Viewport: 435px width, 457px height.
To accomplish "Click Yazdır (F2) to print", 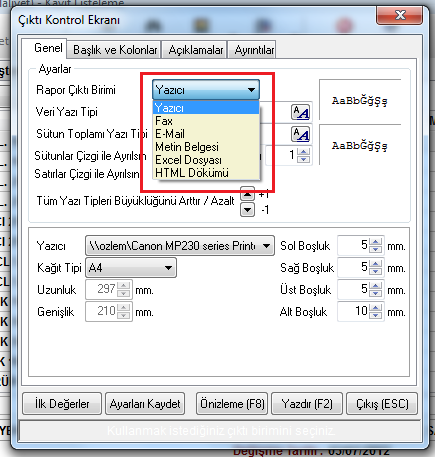I will (x=307, y=404).
